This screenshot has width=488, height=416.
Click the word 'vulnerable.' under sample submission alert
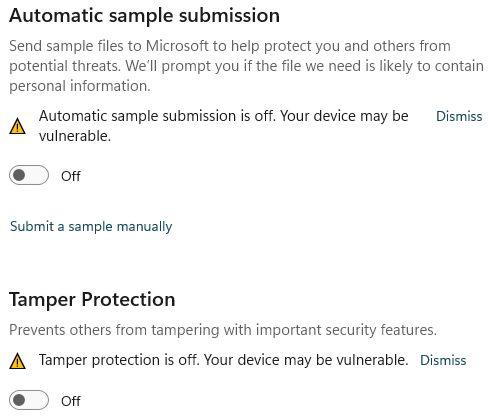pyautogui.click(x=75, y=136)
